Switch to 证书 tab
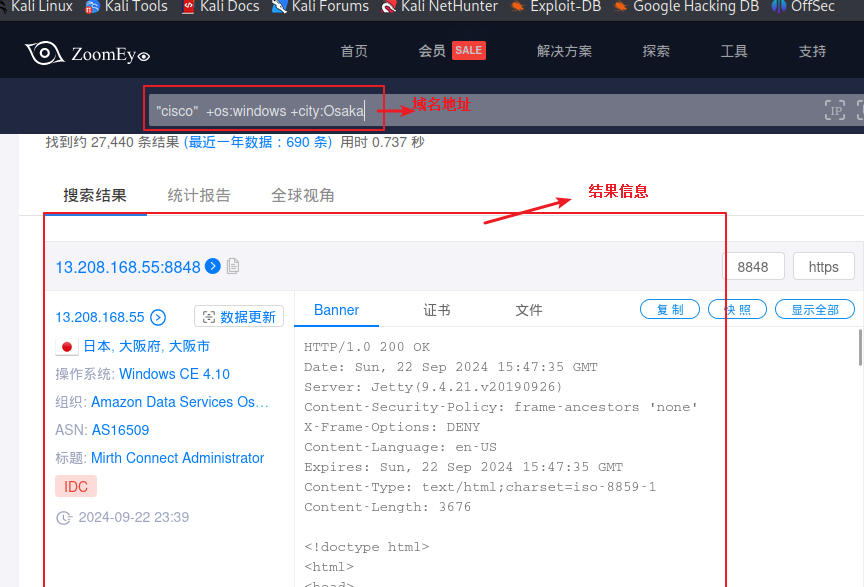 tap(437, 310)
